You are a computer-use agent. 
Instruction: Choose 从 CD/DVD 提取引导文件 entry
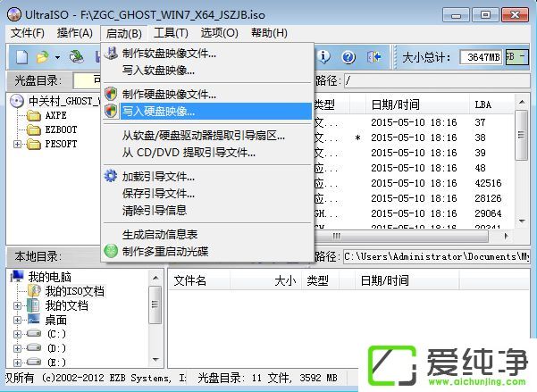208,153
